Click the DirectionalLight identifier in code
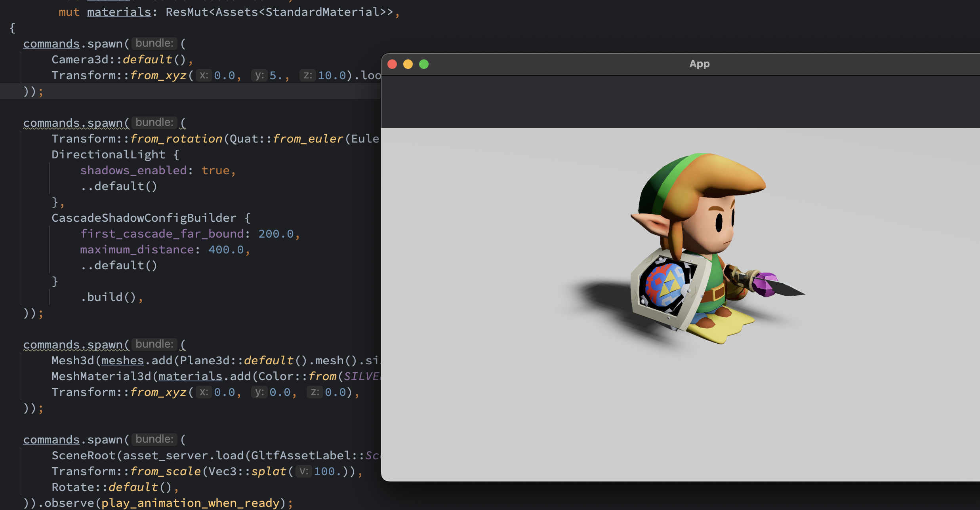This screenshot has width=980, height=510. click(108, 154)
